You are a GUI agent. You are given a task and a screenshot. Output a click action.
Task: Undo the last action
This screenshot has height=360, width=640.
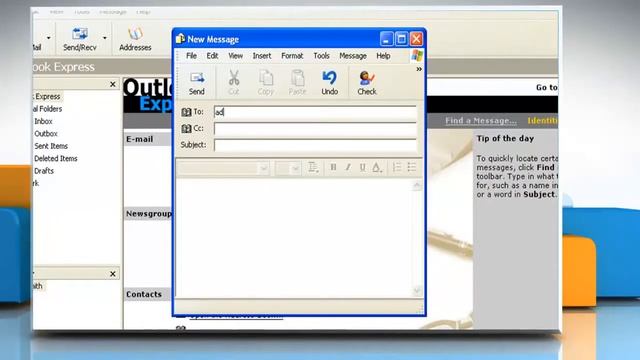[x=329, y=83]
